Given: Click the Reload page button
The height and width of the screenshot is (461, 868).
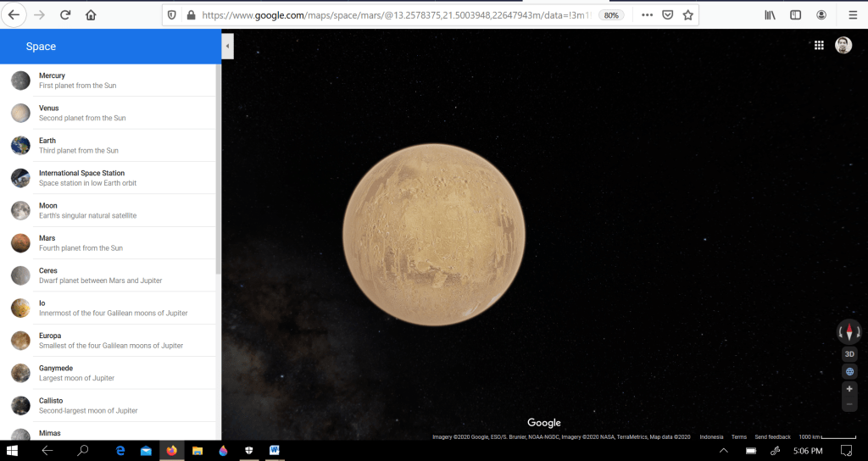Looking at the screenshot, I should click(x=65, y=15).
